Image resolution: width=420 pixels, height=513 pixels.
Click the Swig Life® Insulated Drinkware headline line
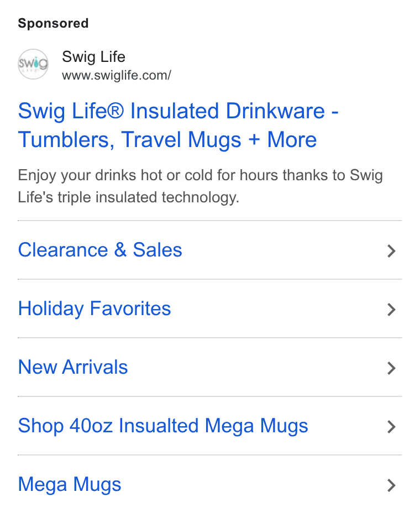tap(179, 111)
